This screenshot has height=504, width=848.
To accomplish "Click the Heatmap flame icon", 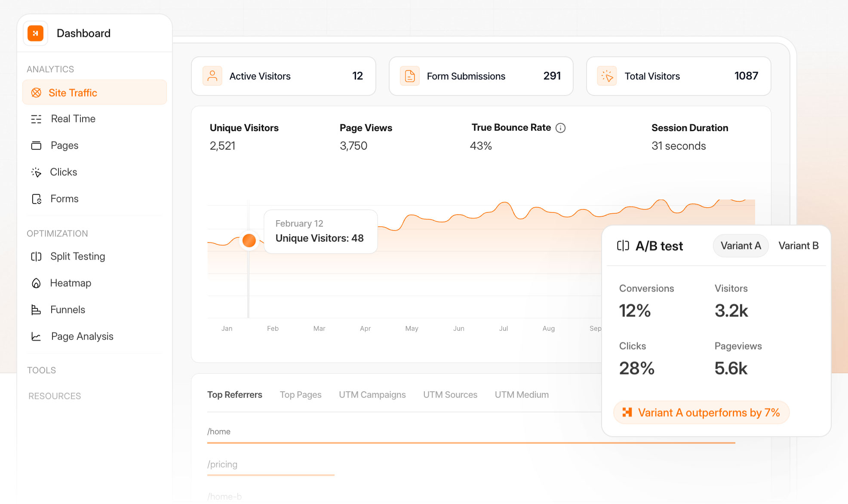I will 36,283.
